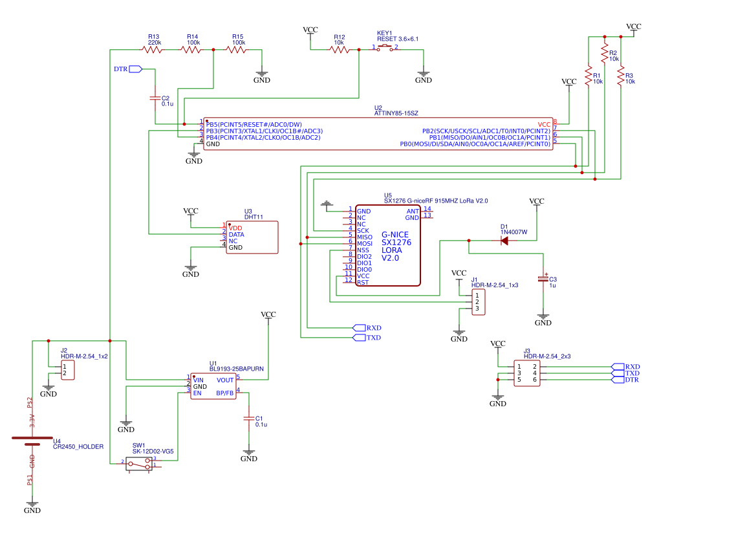Click the EN pin label on U1
The height and width of the screenshot is (535, 756).
coord(197,393)
